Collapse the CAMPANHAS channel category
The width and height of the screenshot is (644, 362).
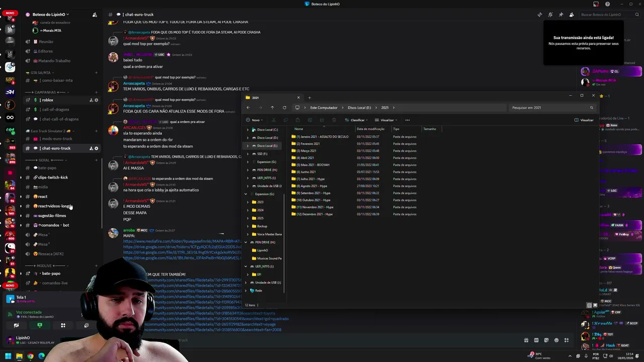coord(47,92)
